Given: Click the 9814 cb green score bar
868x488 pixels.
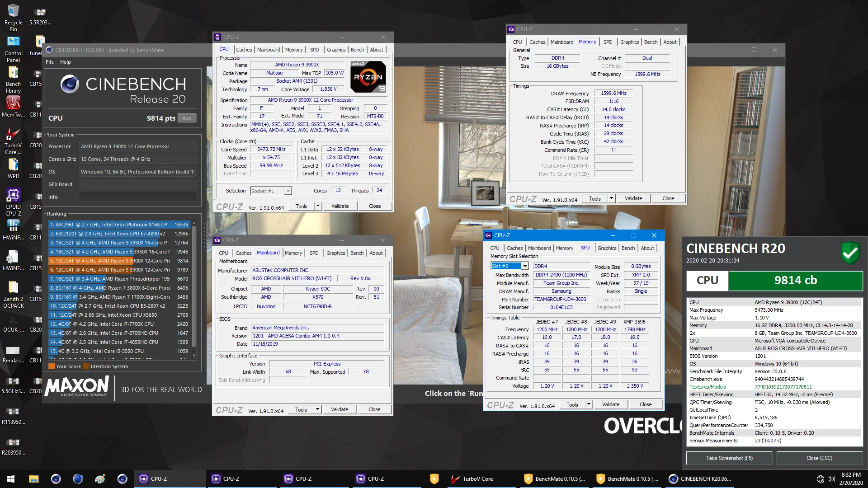Looking at the screenshot, I should (x=795, y=281).
